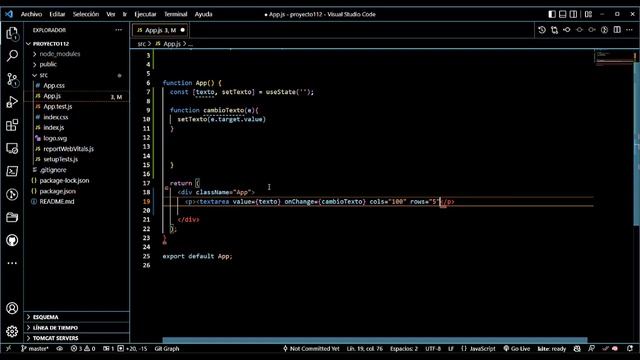Select the App.js editor tab

pos(160,30)
